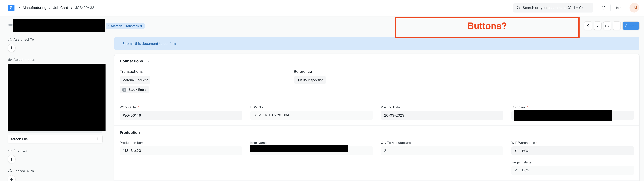Navigate to Manufacturing in the breadcrumb
This screenshot has width=644, height=181.
tap(35, 7)
